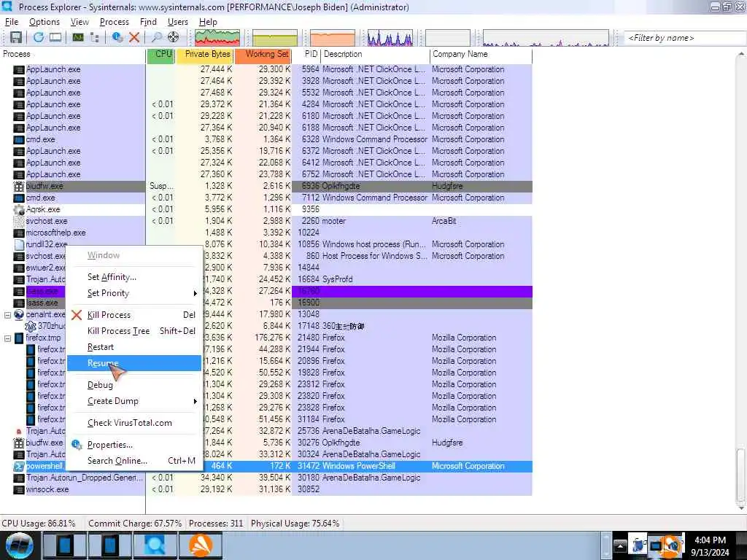Open the System Information window toolbar icon
The height and width of the screenshot is (560, 747).
coord(55,37)
